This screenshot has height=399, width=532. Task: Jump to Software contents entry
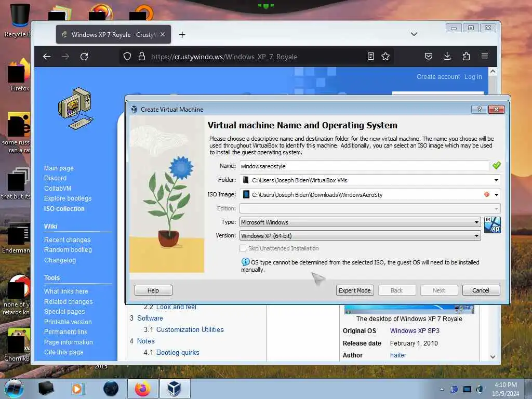pyautogui.click(x=150, y=318)
